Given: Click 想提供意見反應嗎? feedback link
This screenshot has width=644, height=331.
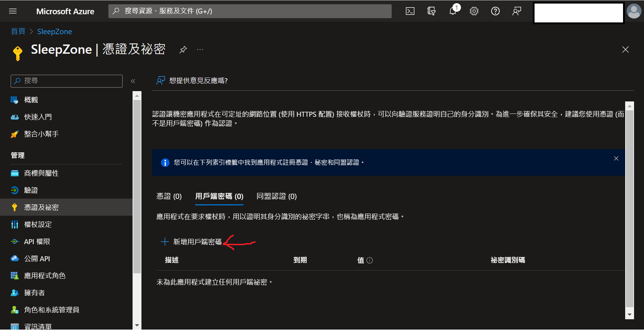Looking at the screenshot, I should click(x=192, y=81).
